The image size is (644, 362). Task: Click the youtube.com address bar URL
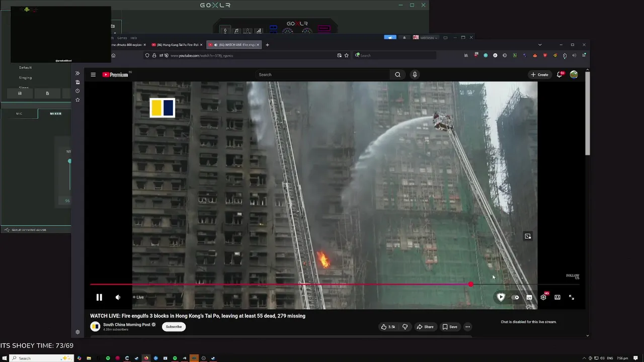click(x=202, y=55)
